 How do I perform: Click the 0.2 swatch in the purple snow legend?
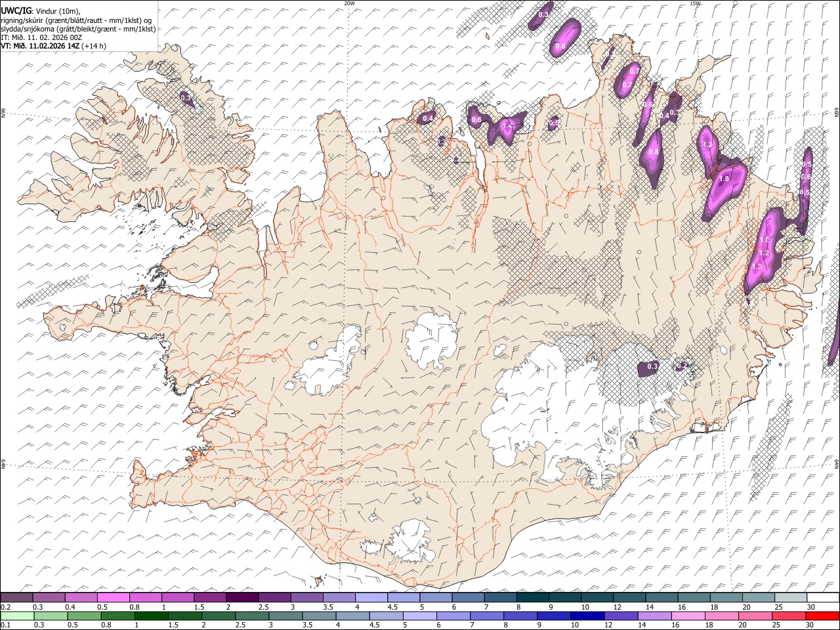[x=16, y=597]
